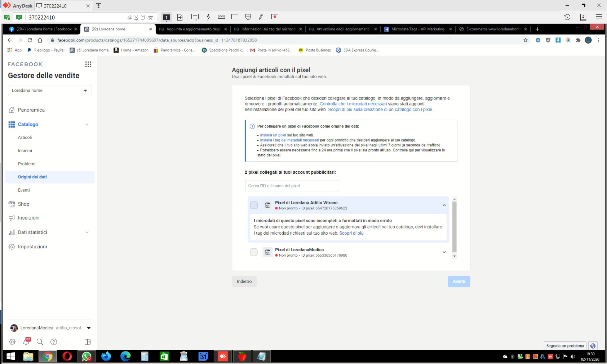This screenshot has height=364, width=607.
Task: Open Eventi in the sidebar
Action: click(24, 190)
